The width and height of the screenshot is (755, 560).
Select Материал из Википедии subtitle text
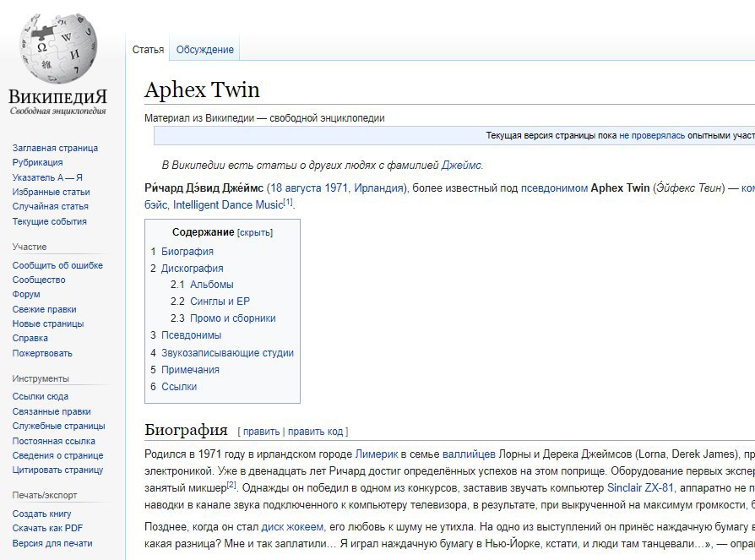tap(264, 118)
